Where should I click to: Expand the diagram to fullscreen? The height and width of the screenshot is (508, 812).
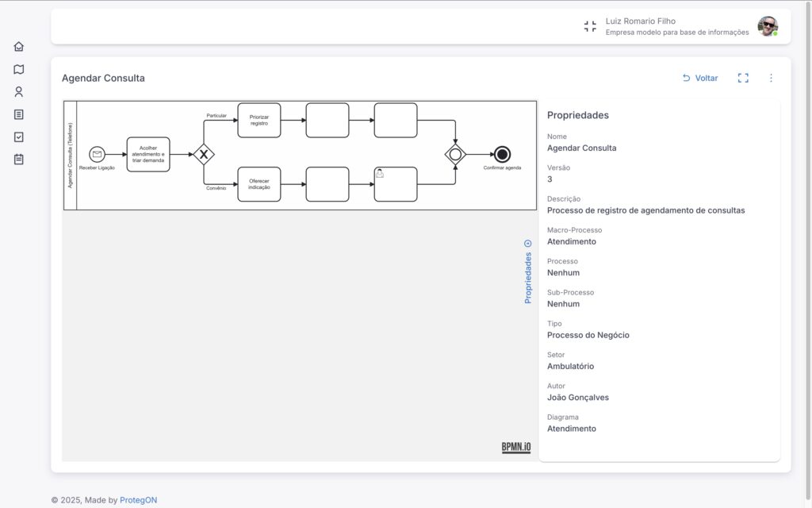point(743,78)
